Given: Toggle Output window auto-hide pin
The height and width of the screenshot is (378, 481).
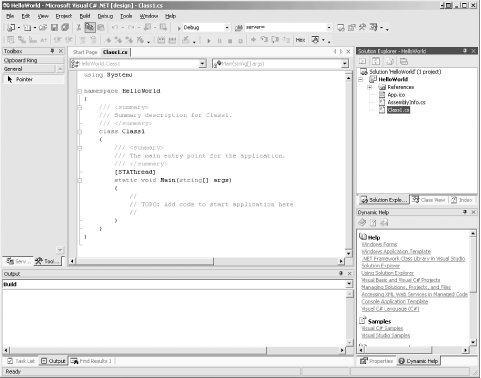Looking at the screenshot, I should [x=341, y=273].
